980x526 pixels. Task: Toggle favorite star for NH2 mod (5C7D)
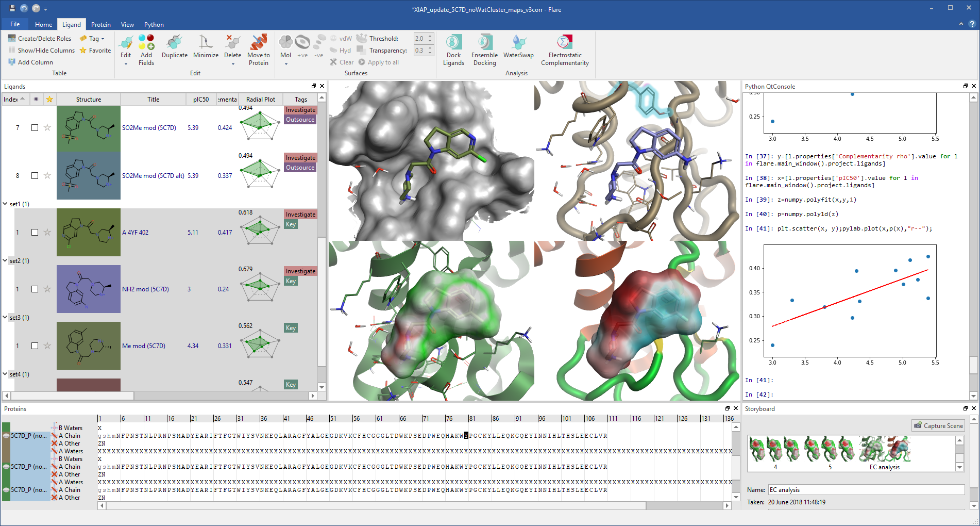tap(47, 289)
